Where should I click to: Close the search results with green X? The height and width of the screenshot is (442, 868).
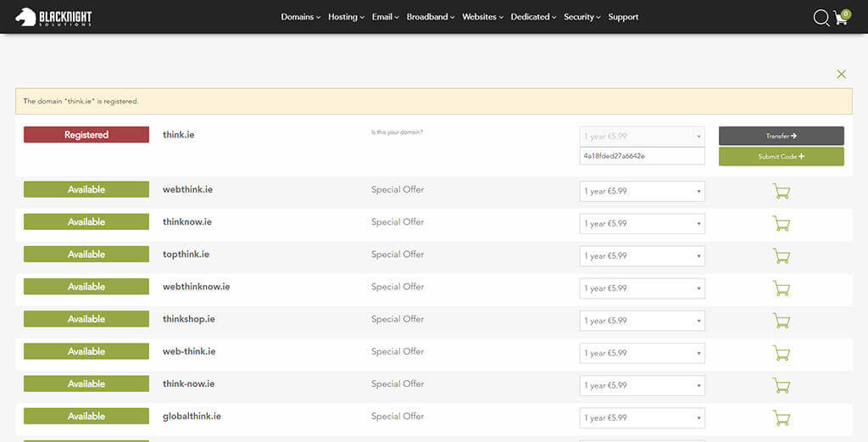coord(841,75)
